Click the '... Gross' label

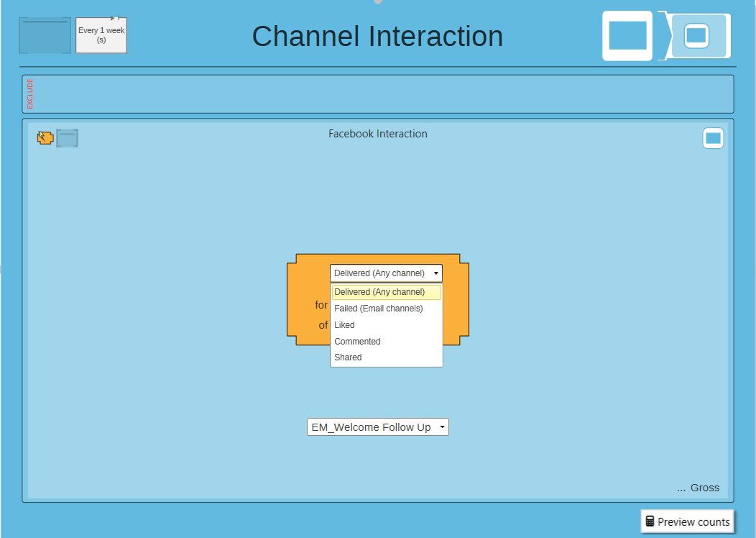coord(698,488)
